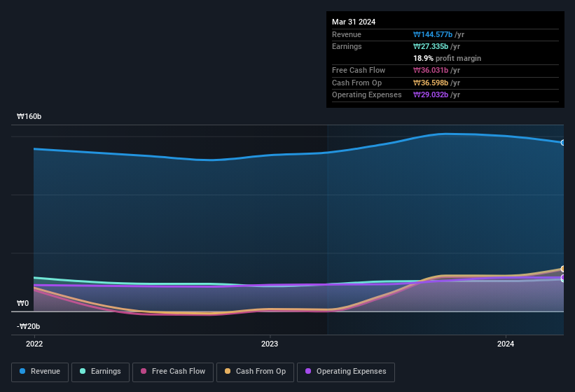Click the ₩0 y-axis label

22,303
